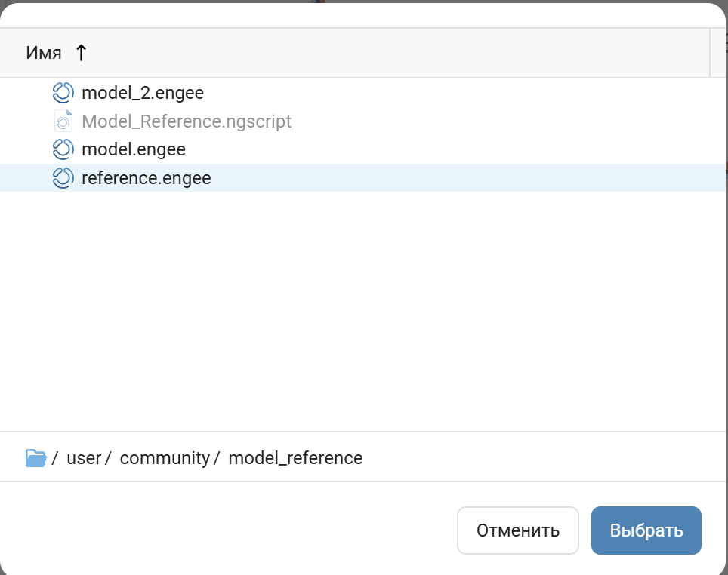The image size is (728, 575).
Task: Click the folder icon in path bar
Action: click(35, 458)
